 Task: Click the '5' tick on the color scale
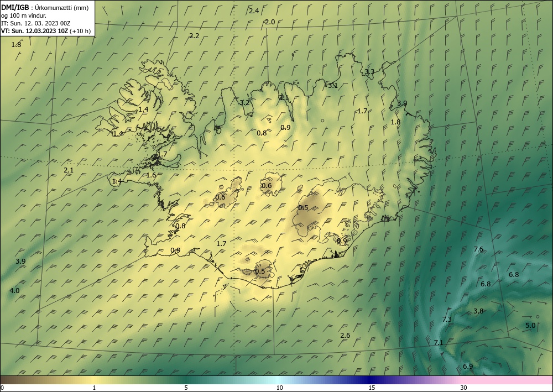tap(186, 388)
